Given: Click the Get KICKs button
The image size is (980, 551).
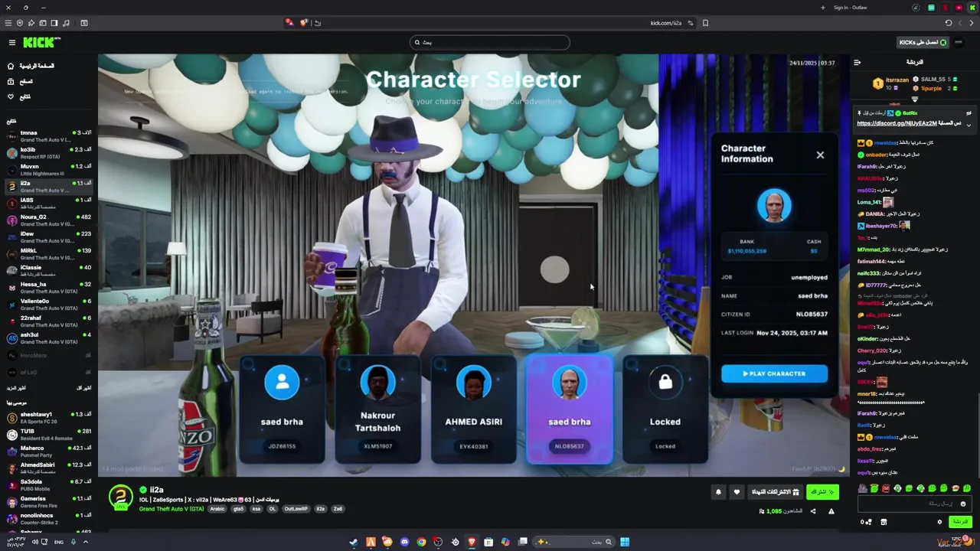Looking at the screenshot, I should [923, 42].
